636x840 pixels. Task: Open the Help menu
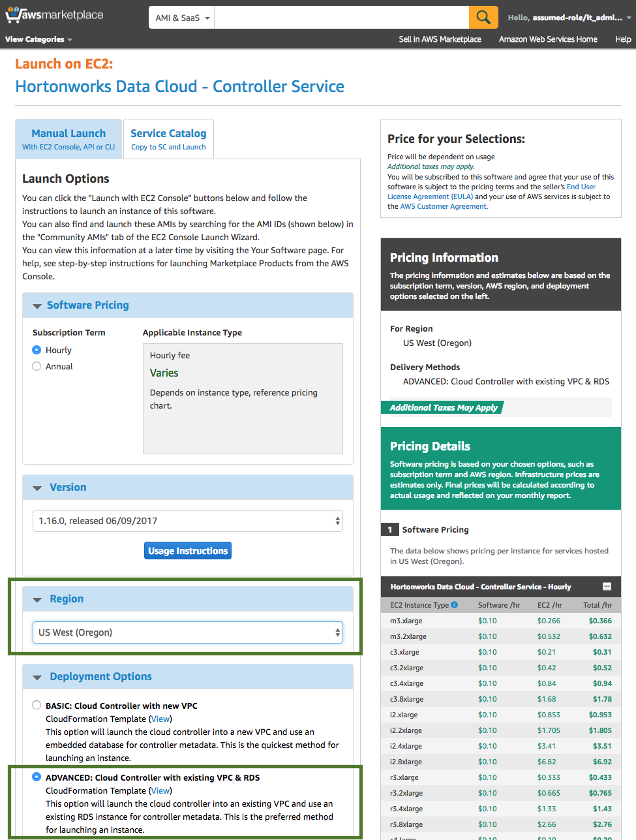pyautogui.click(x=623, y=39)
